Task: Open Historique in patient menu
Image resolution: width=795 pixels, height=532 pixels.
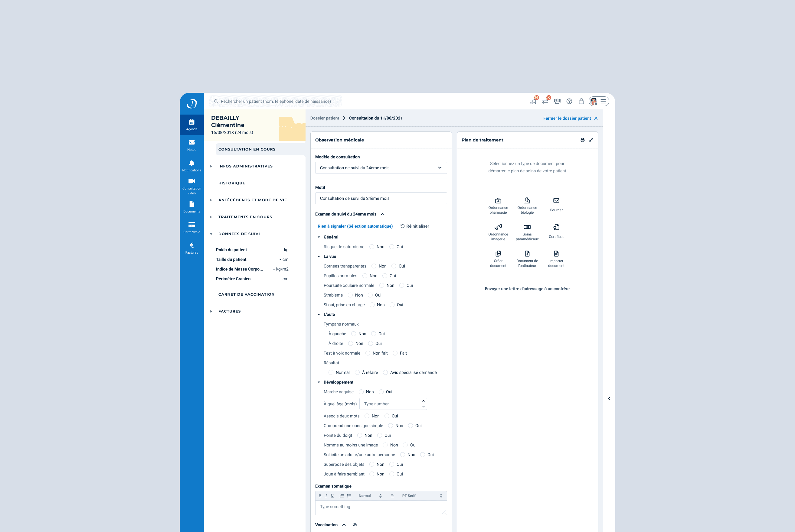Action: tap(231, 183)
